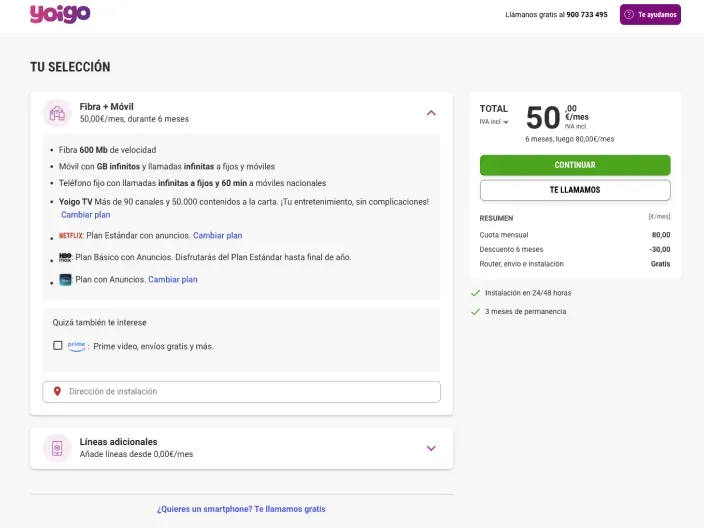Click the smartphone call-back link

coord(241,509)
